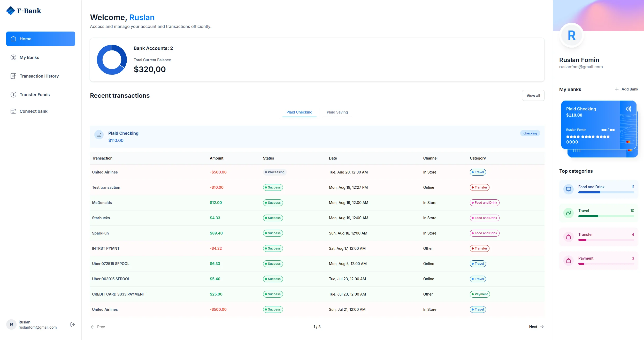Click the Transfer category progress bar
This screenshot has width=644, height=340.
tap(606, 240)
